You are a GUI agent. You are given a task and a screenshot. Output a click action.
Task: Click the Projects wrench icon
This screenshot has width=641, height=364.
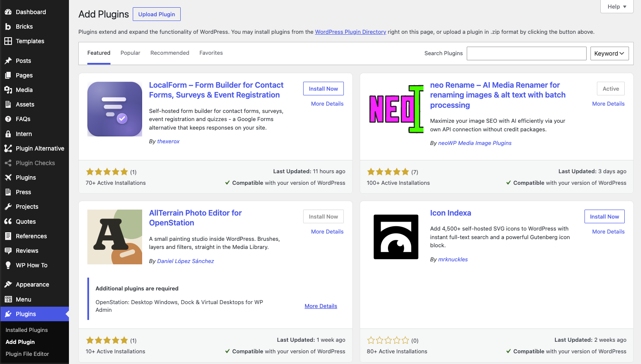(x=8, y=207)
